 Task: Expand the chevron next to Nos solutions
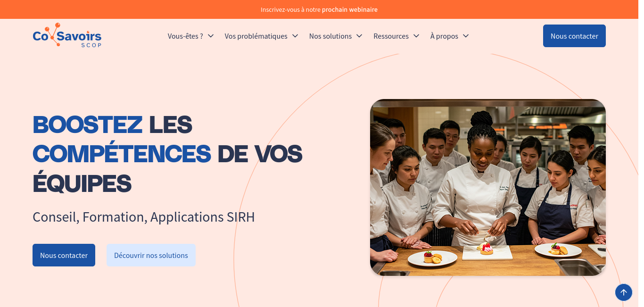point(359,36)
